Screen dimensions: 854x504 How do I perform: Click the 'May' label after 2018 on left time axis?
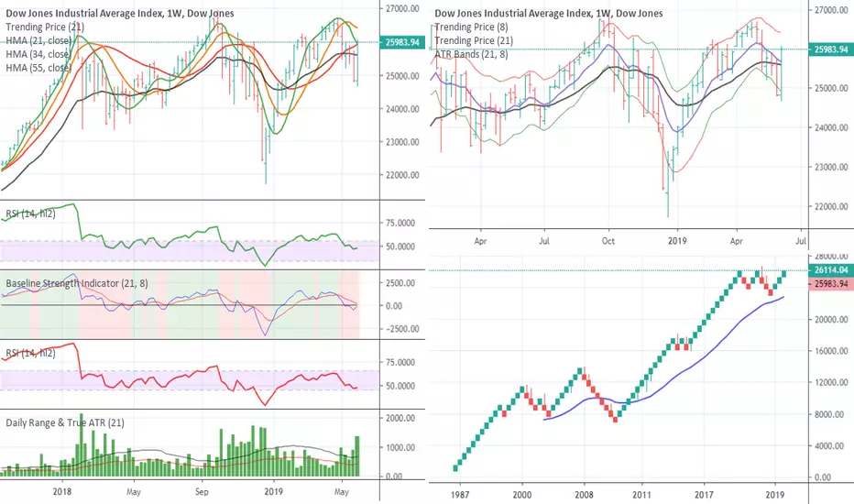coord(134,491)
